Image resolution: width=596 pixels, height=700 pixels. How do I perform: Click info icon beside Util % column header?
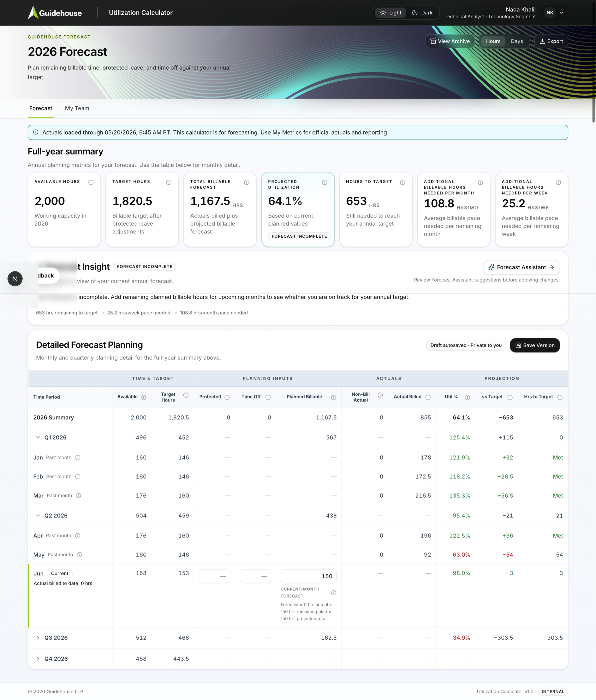pyautogui.click(x=467, y=397)
